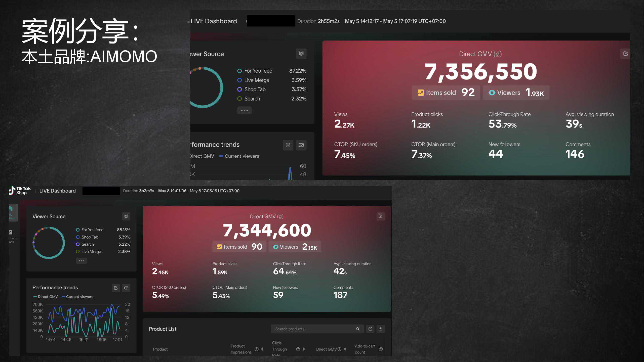Screen dimensions: 644x362
Task: Click Avg. viewing duration value 39s
Action: [574, 124]
